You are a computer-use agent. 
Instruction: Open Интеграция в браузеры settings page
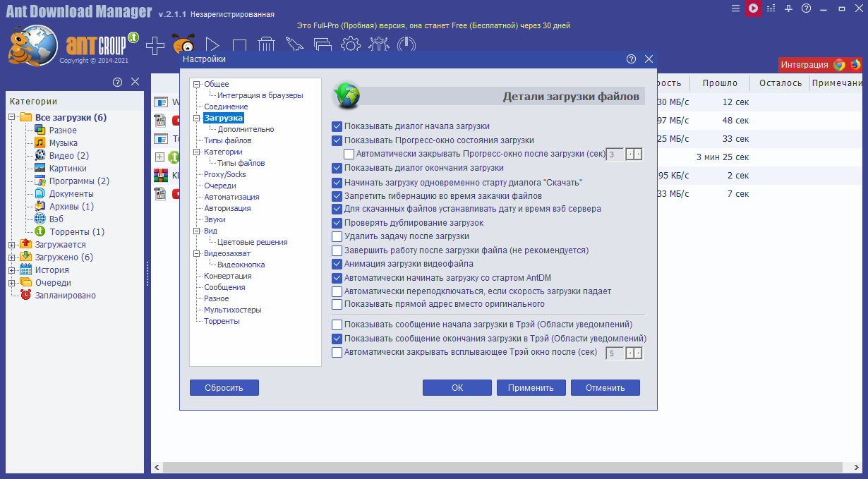(260, 95)
